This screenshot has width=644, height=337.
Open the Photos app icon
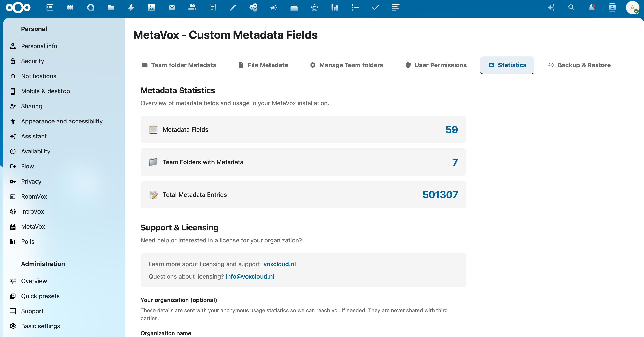(x=151, y=8)
